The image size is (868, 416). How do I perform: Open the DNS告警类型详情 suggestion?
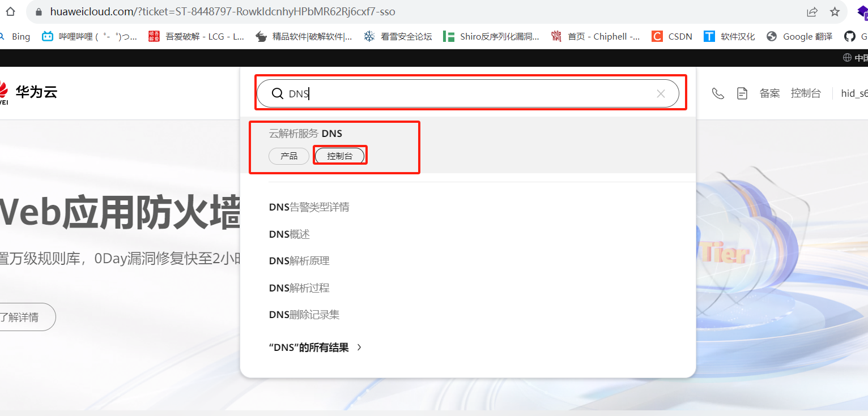point(309,207)
